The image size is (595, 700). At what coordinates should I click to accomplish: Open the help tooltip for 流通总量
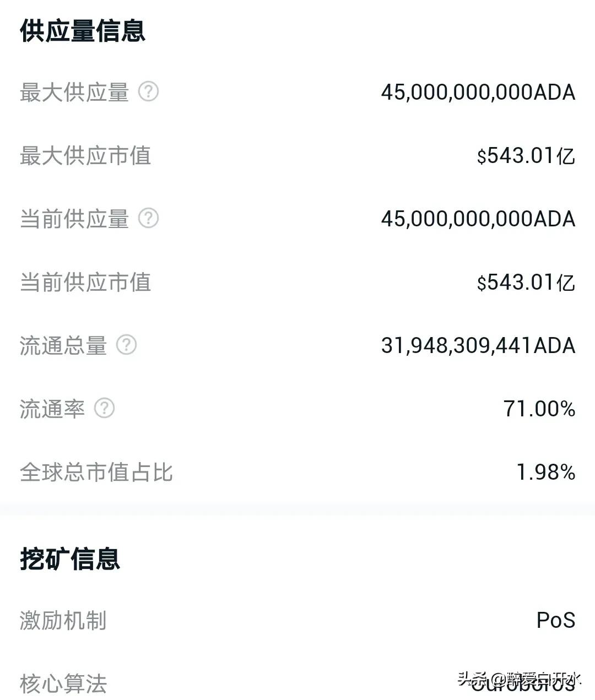click(x=126, y=345)
